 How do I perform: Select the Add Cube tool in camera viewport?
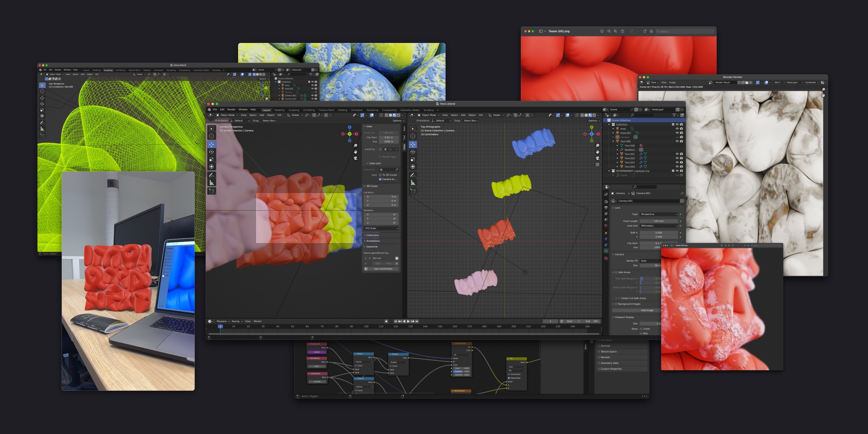click(x=212, y=191)
